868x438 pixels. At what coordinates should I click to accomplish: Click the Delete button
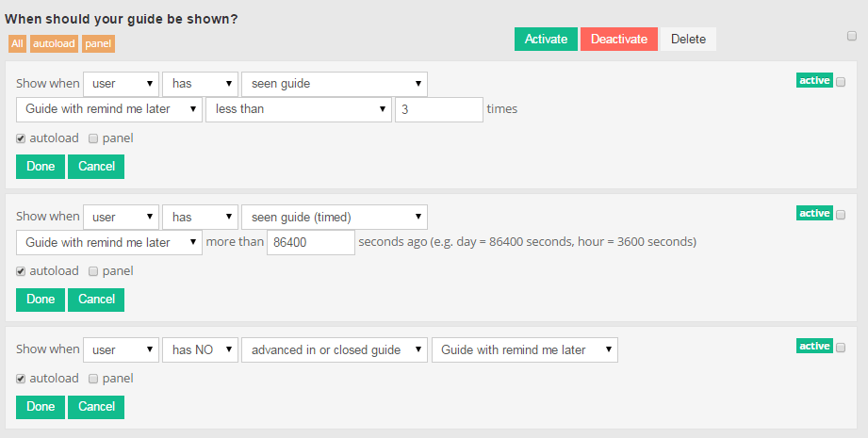click(x=688, y=39)
